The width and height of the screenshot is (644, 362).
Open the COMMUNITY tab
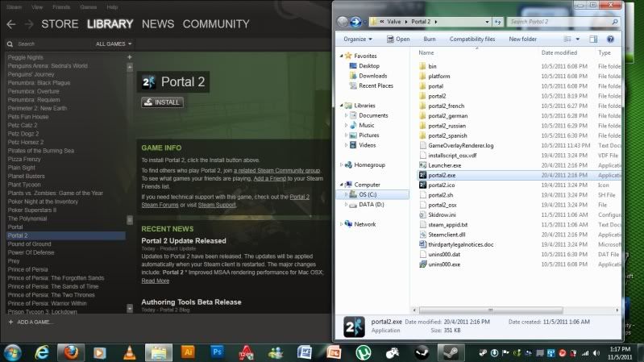[x=215, y=24]
